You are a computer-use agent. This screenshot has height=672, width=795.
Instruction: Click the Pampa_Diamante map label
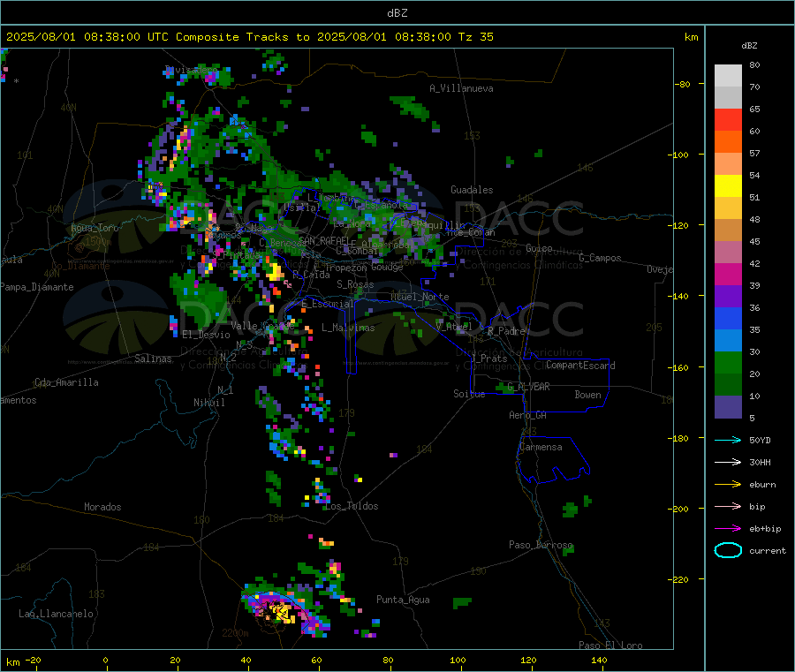click(x=37, y=287)
